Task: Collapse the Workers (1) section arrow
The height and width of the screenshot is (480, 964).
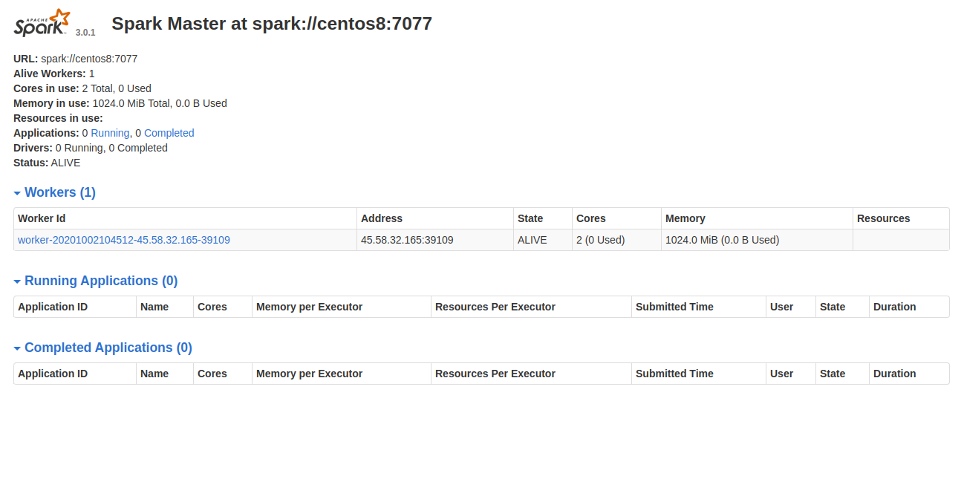Action: click(x=17, y=193)
